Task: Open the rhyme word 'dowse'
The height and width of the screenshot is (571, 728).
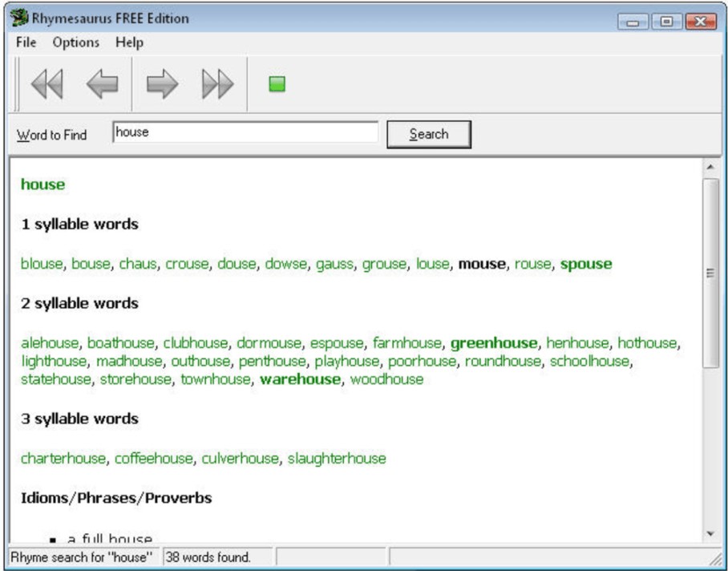Action: 285,264
